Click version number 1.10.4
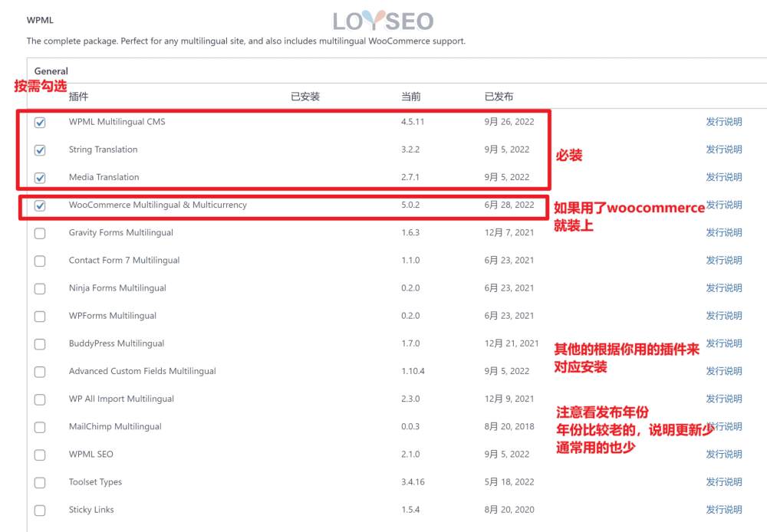This screenshot has height=532, width=767. [x=413, y=371]
